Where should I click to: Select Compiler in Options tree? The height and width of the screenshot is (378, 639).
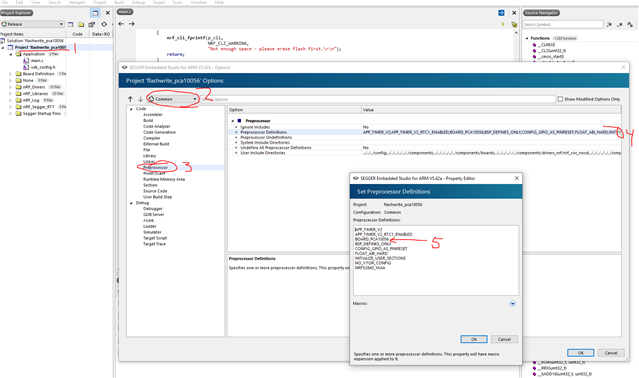point(152,138)
